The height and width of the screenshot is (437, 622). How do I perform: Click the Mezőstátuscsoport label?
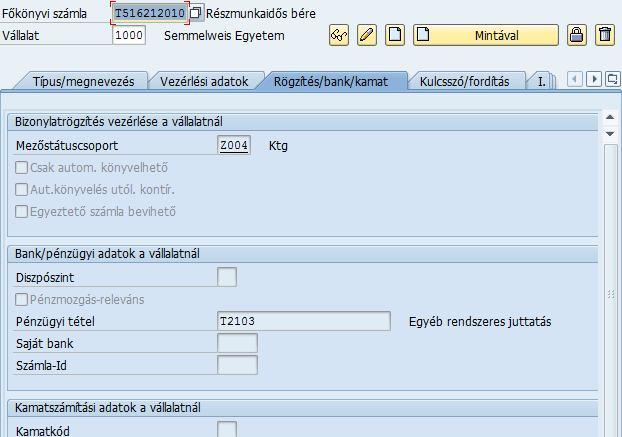67,146
